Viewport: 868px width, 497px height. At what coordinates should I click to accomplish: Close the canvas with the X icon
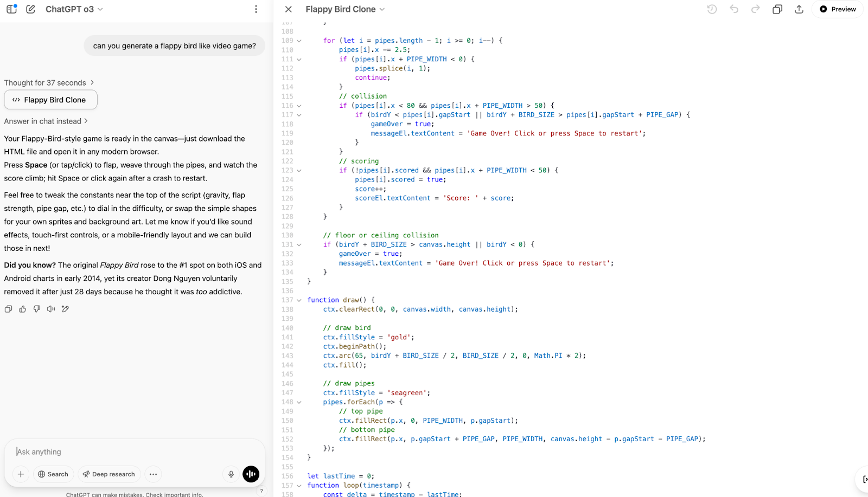(x=289, y=9)
